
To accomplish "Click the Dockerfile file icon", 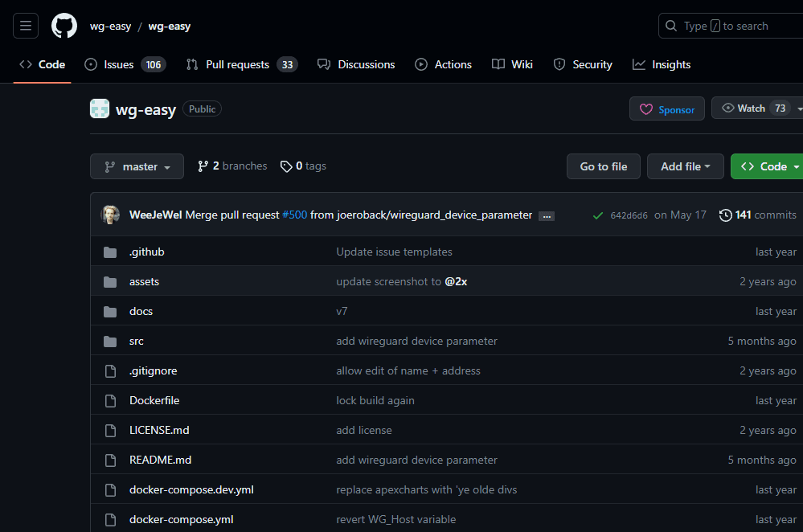I will point(110,401).
